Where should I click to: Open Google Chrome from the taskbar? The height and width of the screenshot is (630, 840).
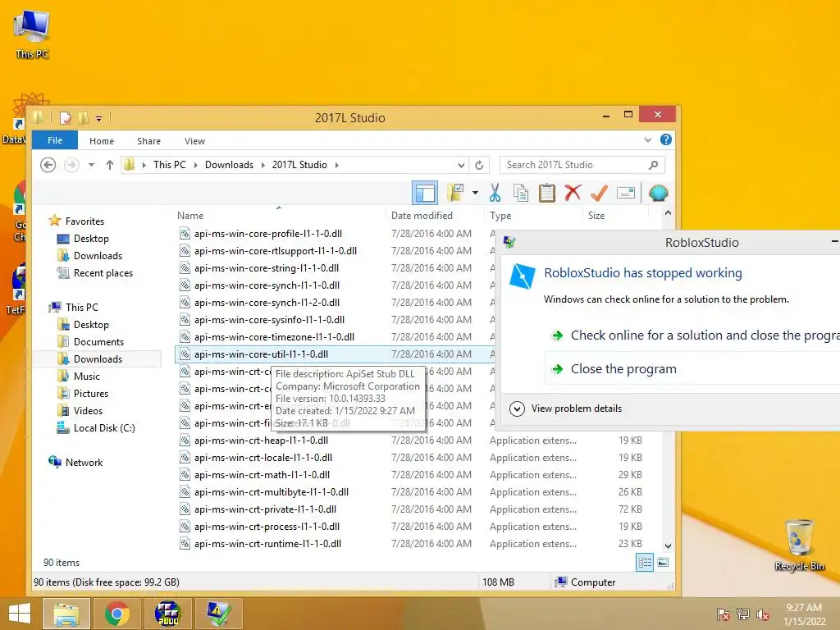click(x=116, y=614)
